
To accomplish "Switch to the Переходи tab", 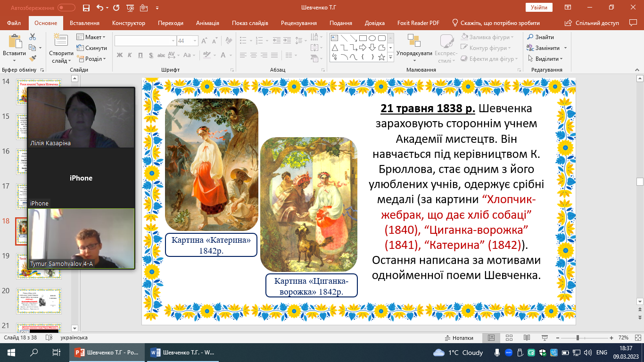I will tap(171, 23).
